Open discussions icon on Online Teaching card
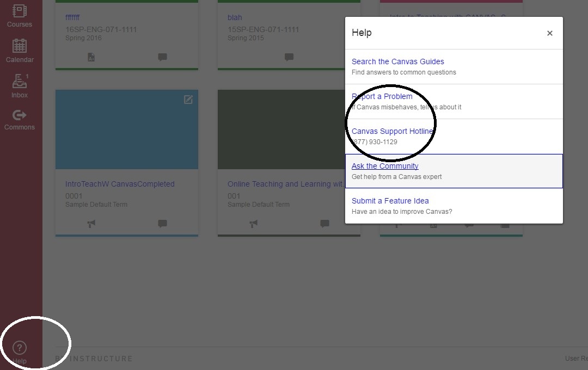 (x=324, y=224)
